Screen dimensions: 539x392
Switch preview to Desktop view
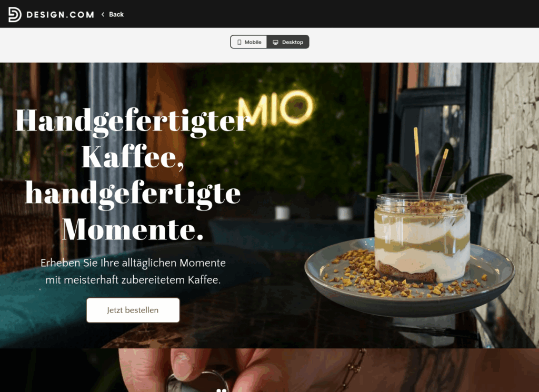coord(288,42)
